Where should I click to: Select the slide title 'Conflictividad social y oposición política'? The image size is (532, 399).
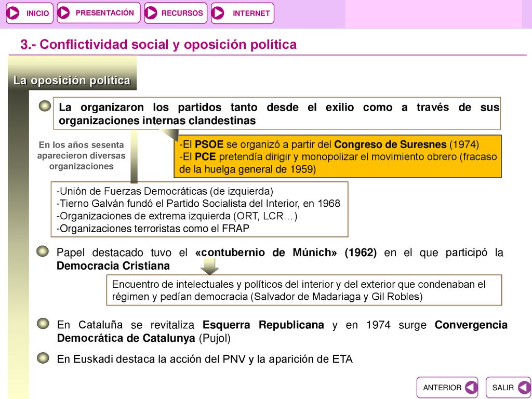tap(158, 45)
